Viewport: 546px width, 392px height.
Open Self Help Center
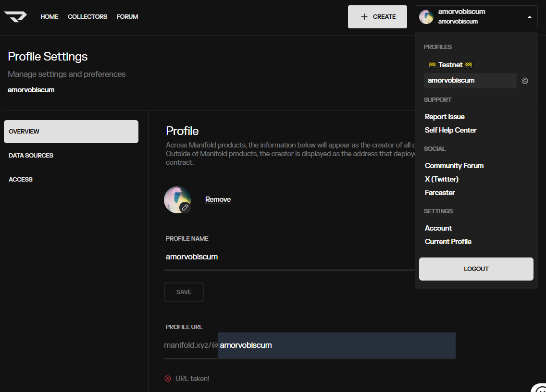click(450, 130)
